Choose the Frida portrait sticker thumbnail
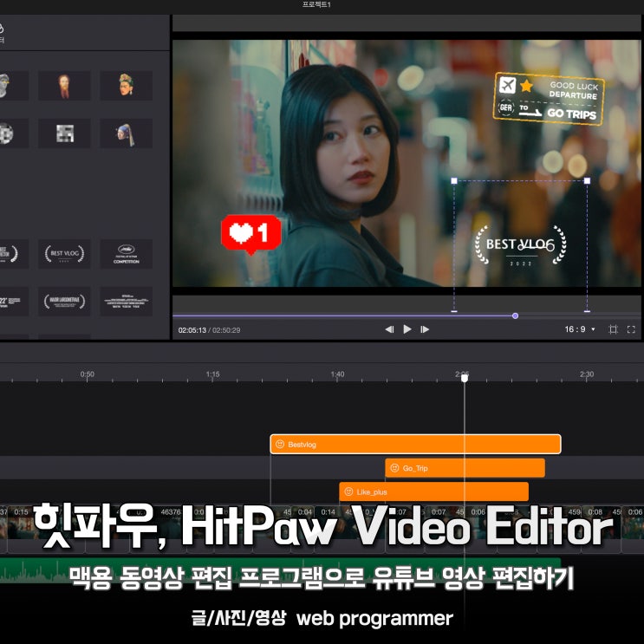This screenshot has height=644, width=644. click(x=126, y=86)
